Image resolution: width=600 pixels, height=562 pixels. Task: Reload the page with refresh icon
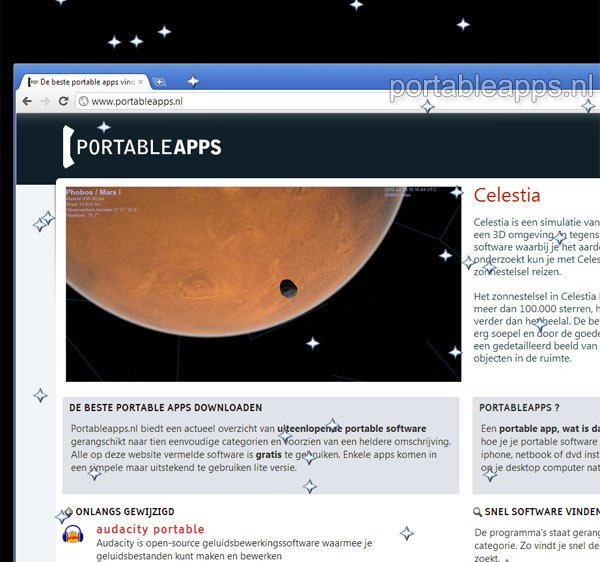(x=64, y=101)
